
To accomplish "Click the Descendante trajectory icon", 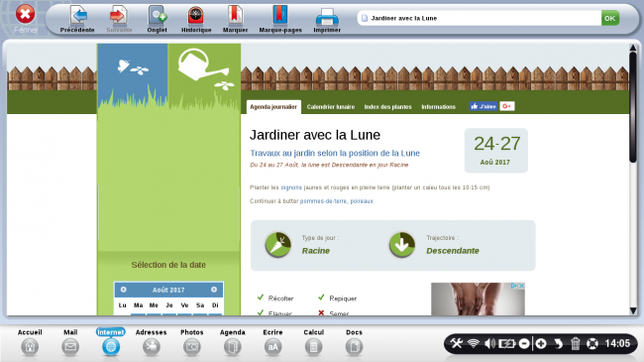I will [401, 245].
